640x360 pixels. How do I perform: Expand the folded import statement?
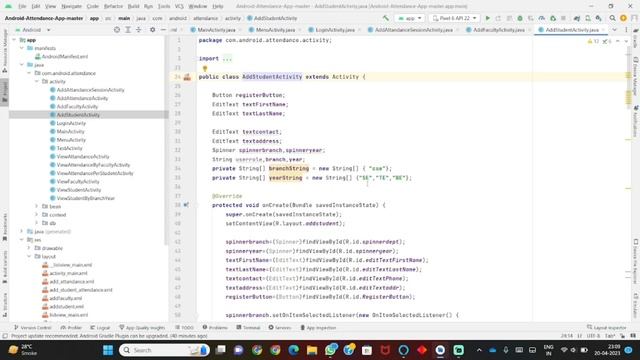click(227, 58)
